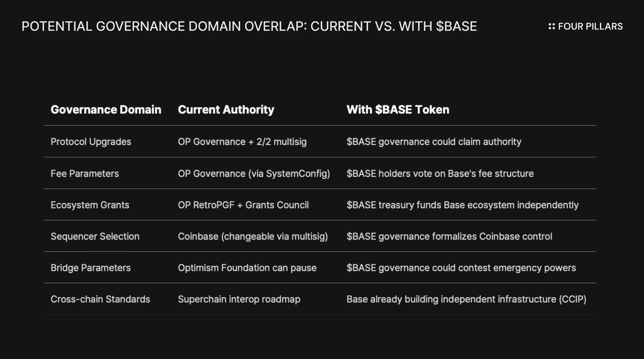Click the Fee Parameters row label
Viewport: 644px width, 359px height.
coord(85,173)
